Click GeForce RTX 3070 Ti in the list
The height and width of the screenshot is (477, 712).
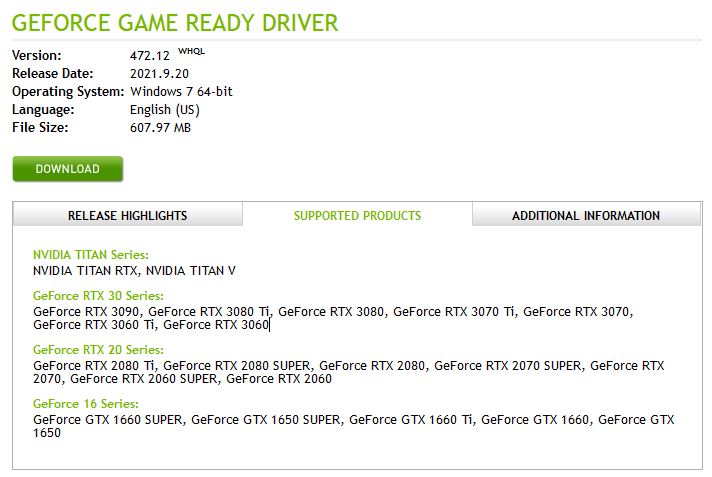point(454,312)
